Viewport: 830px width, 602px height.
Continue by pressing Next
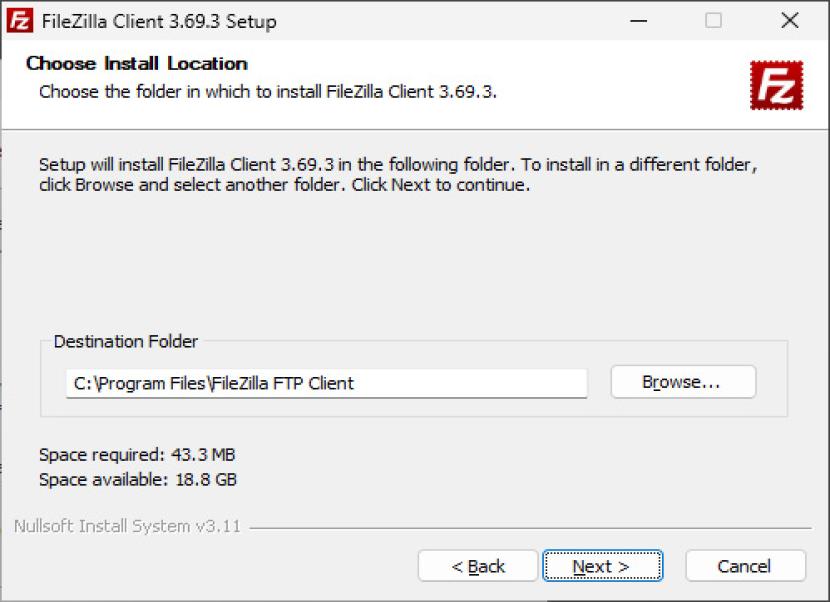coord(602,566)
